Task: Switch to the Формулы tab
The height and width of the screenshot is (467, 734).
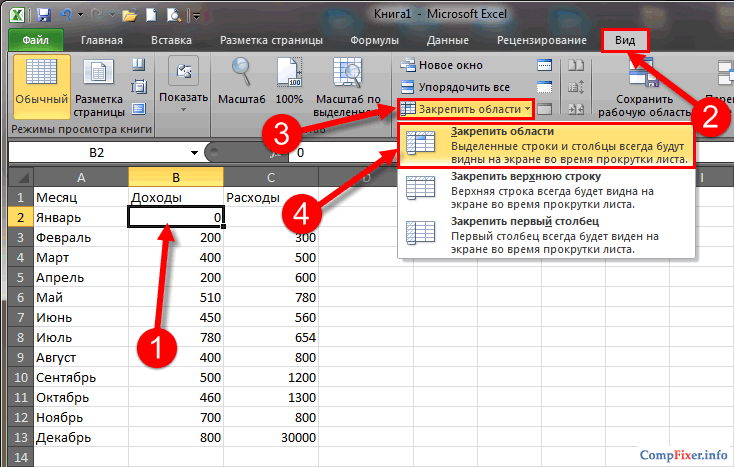Action: pos(374,40)
